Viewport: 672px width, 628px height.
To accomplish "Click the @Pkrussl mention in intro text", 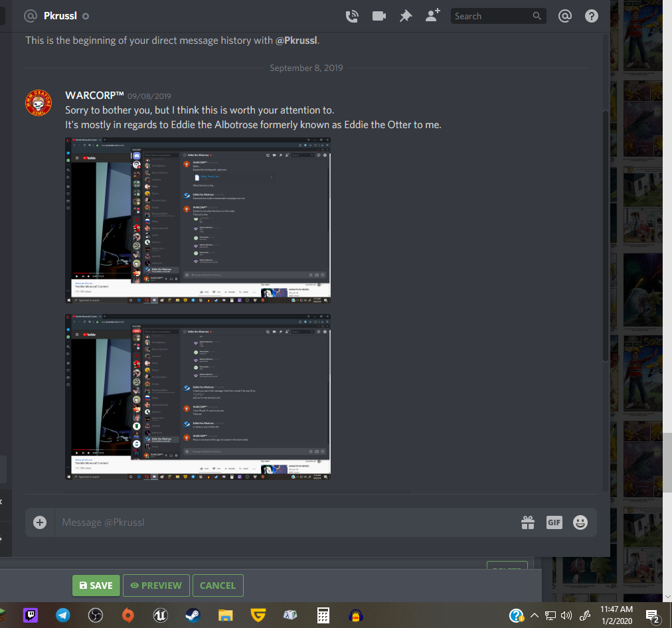I will coord(297,40).
